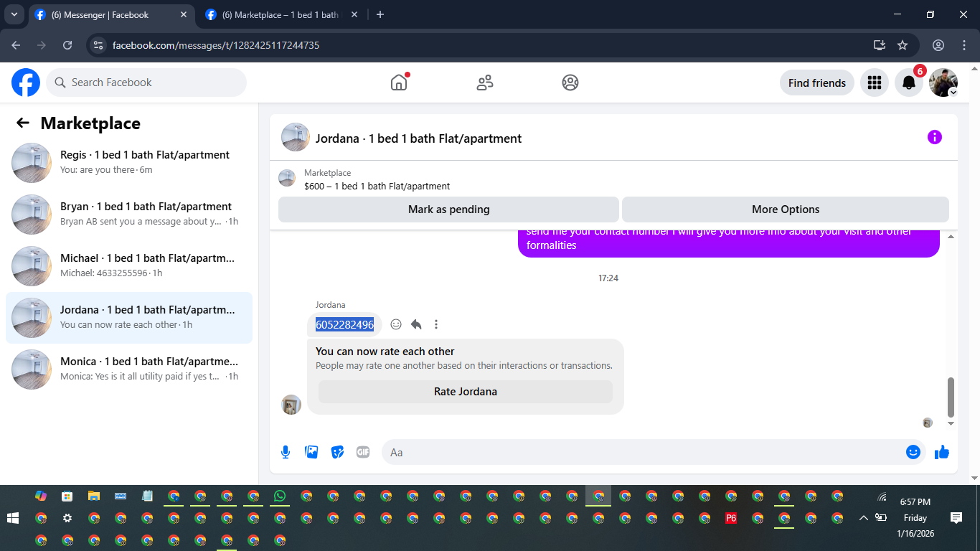Viewport: 980px width, 551px height.
Task: Click the Aa message input field
Action: click(646, 452)
